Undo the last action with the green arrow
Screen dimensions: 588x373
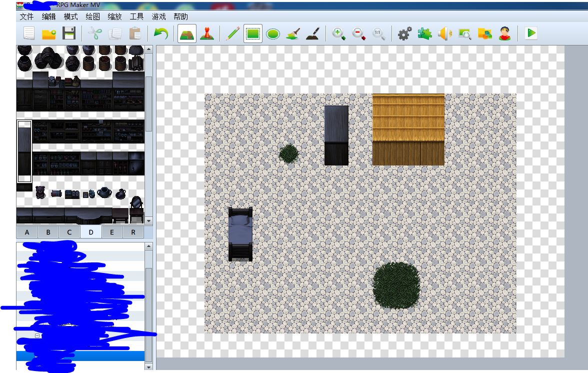[161, 33]
